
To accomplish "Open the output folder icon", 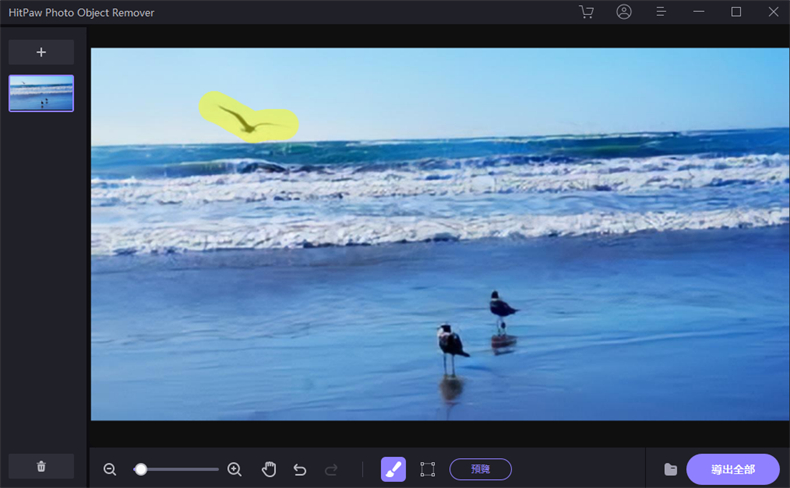I will [x=670, y=469].
